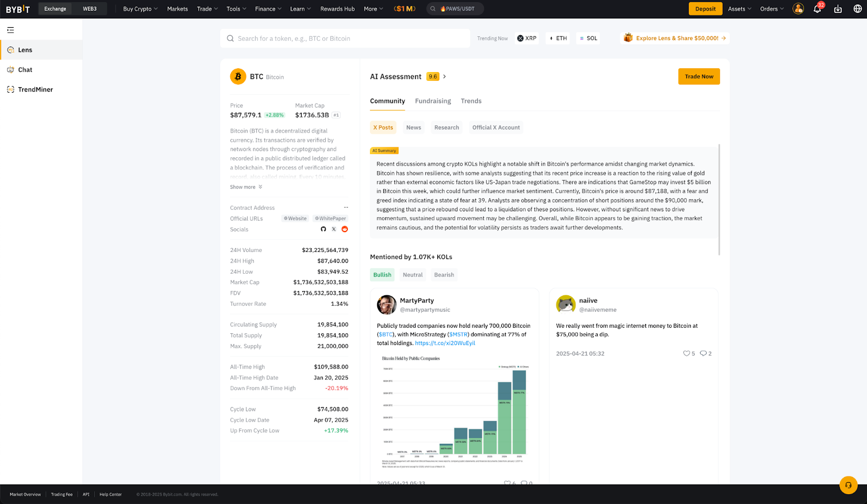Open the Tools dropdown
Viewport: 867px width, 504px height.
coord(236,9)
